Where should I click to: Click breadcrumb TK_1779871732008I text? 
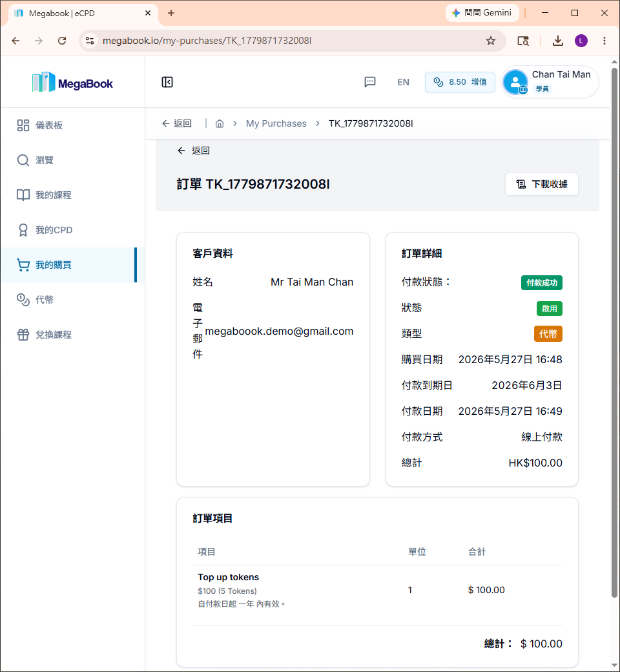click(x=371, y=123)
